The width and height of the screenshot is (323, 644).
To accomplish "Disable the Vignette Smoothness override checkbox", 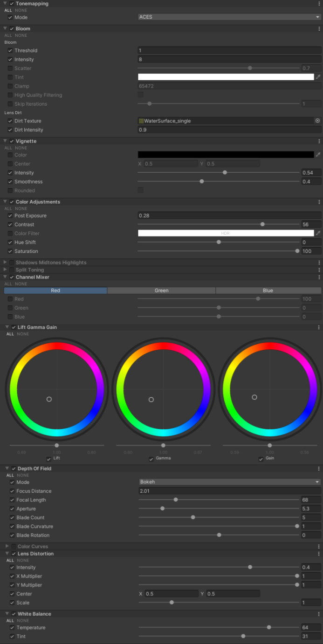I will click(10, 182).
